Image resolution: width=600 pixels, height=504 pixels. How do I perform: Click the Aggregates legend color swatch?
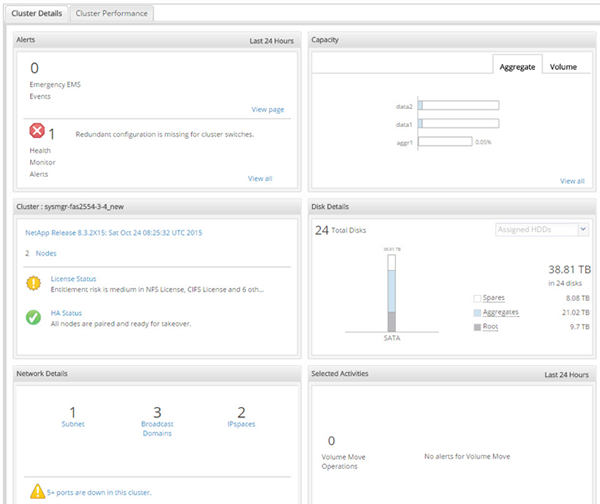(476, 312)
